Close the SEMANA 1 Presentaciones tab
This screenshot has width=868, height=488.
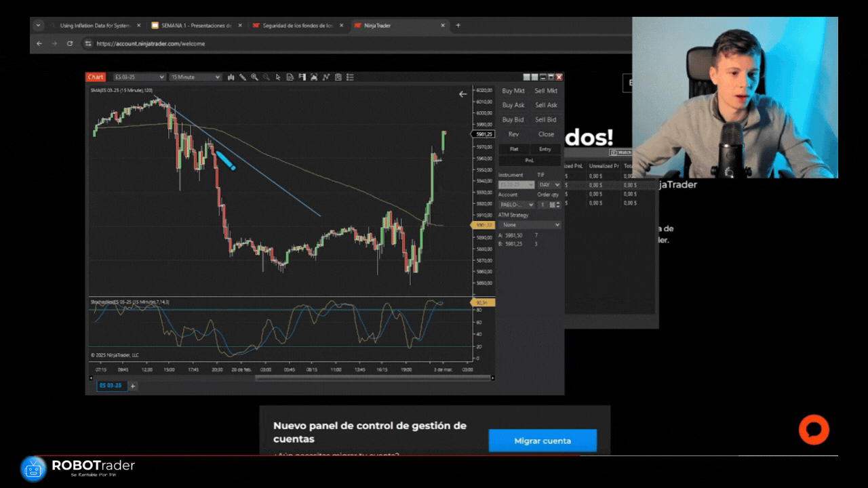(x=239, y=25)
